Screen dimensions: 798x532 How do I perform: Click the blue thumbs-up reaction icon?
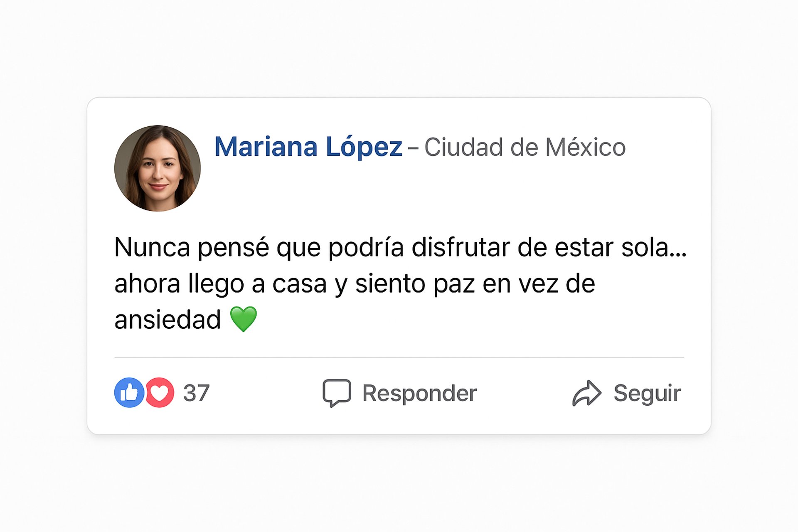(129, 392)
